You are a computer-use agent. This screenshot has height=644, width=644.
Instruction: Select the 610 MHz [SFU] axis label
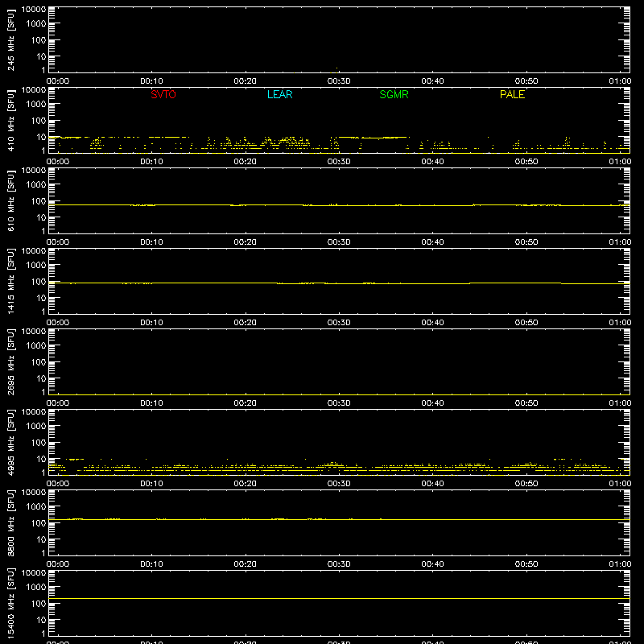[x=10, y=201]
